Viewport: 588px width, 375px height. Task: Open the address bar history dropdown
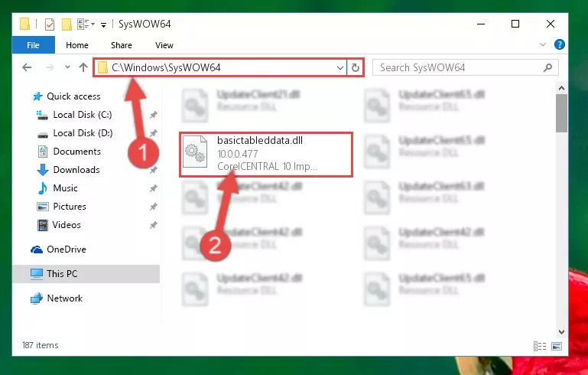click(340, 68)
